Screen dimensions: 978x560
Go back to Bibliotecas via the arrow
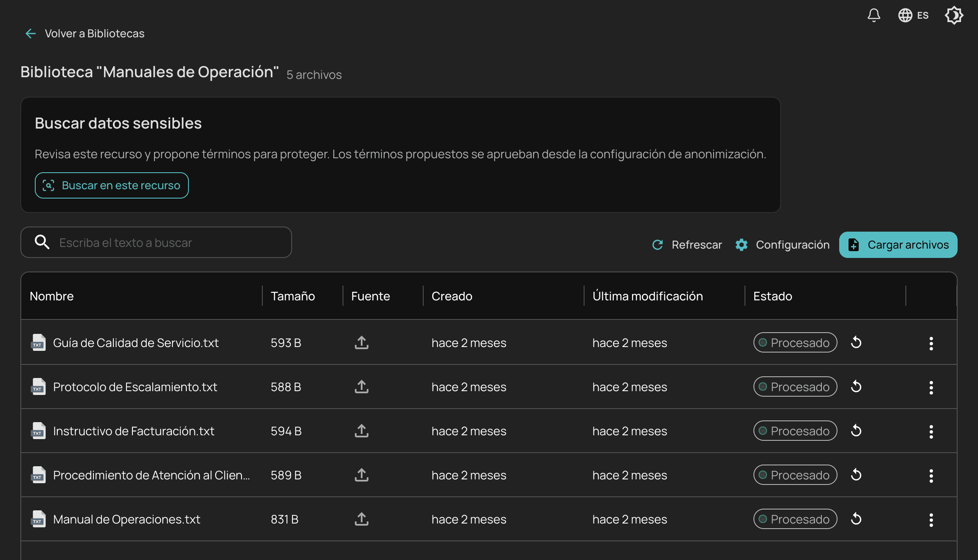pos(31,34)
